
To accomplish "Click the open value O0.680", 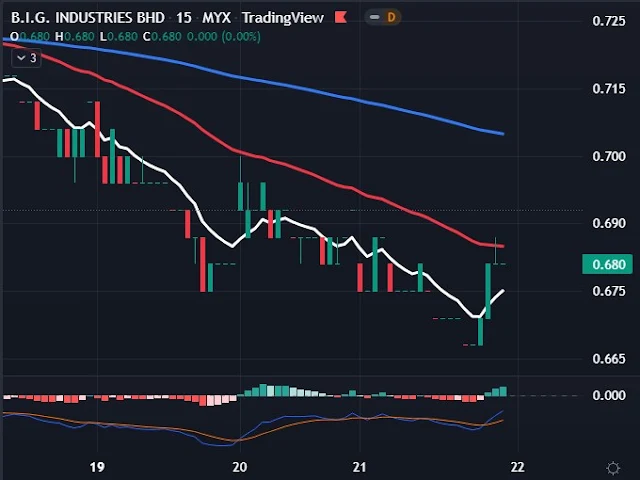I will coord(30,37).
